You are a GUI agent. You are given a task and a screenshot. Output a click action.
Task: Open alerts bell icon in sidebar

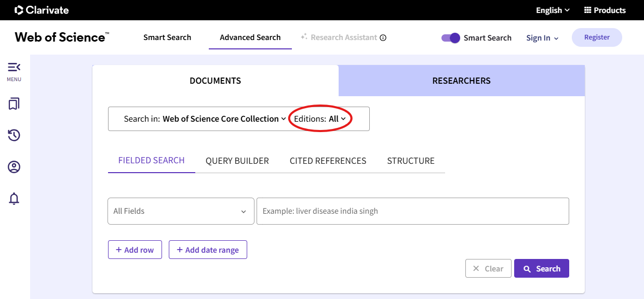[x=14, y=199]
